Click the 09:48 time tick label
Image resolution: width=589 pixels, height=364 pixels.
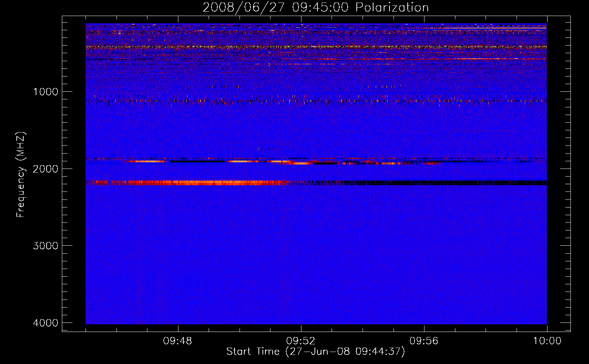tap(178, 341)
